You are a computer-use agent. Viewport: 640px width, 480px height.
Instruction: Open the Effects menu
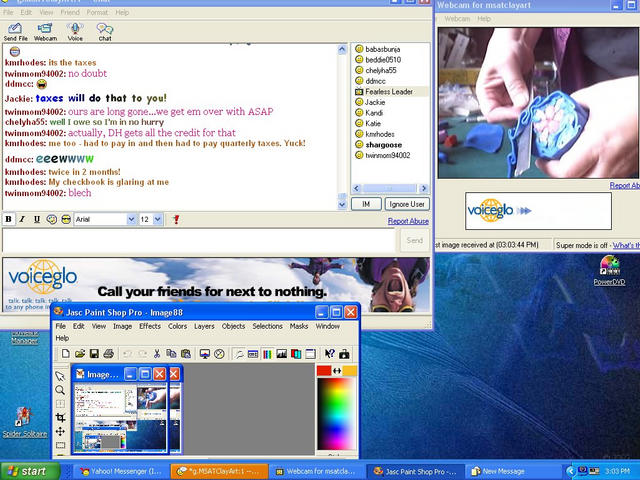pyautogui.click(x=150, y=326)
